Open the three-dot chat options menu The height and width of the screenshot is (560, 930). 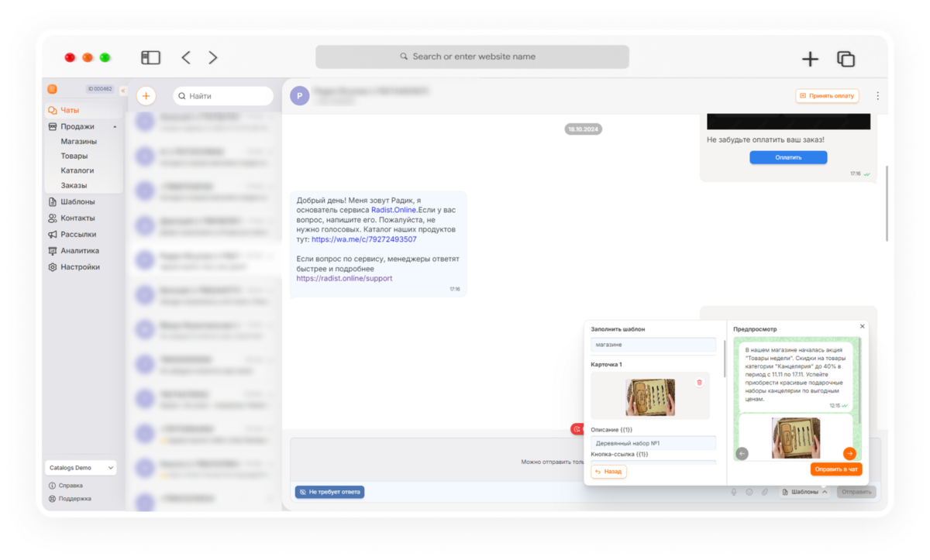[x=877, y=96]
